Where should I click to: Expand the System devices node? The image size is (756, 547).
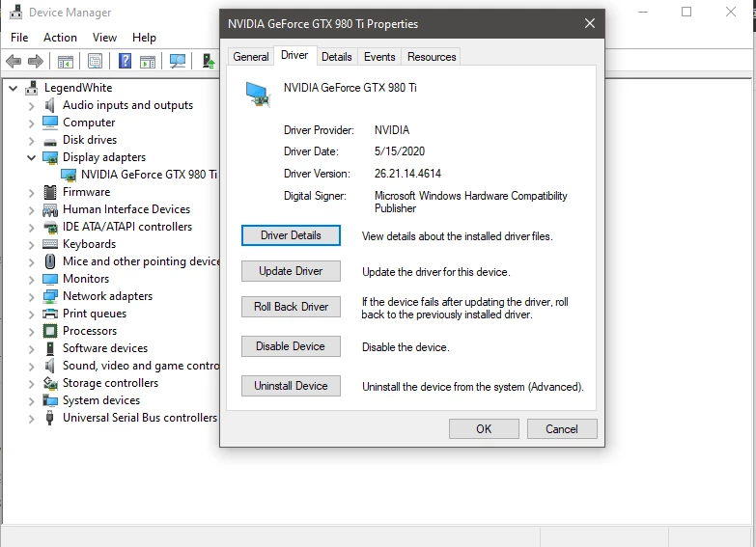(31, 401)
